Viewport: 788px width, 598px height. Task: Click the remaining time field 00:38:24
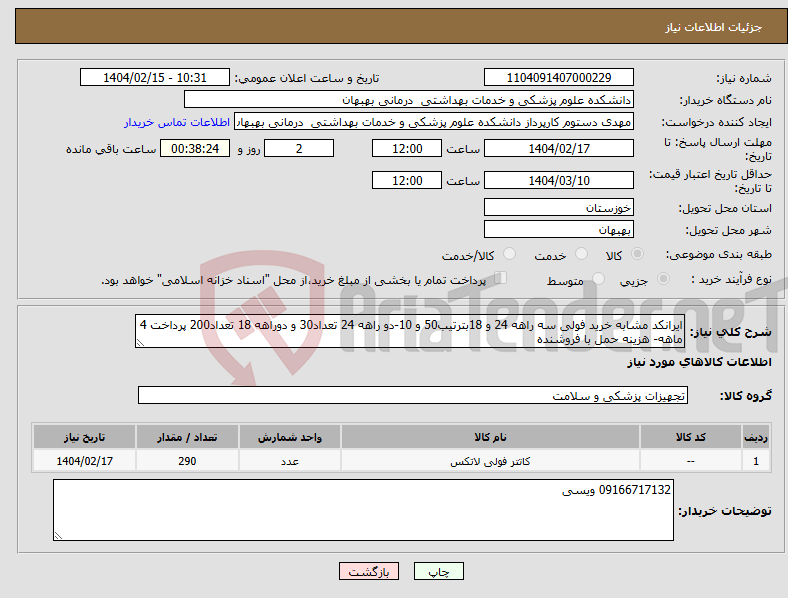[x=195, y=149]
